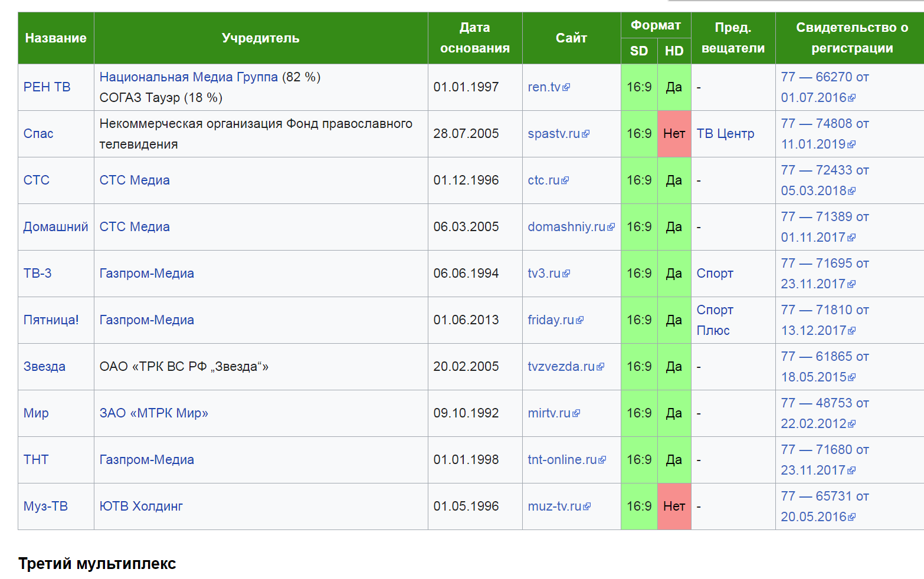Open registration certificate 77 — 61865
The height and width of the screenshot is (579, 924).
coord(825,367)
